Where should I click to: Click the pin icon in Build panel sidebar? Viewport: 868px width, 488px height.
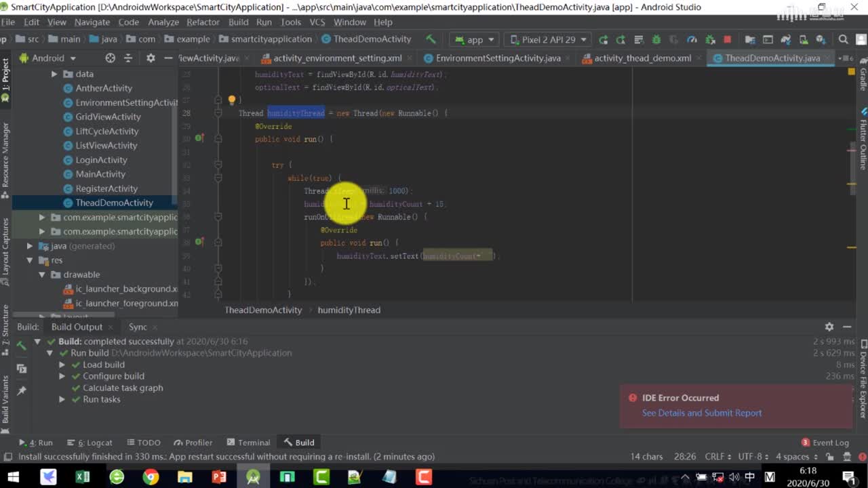22,391
